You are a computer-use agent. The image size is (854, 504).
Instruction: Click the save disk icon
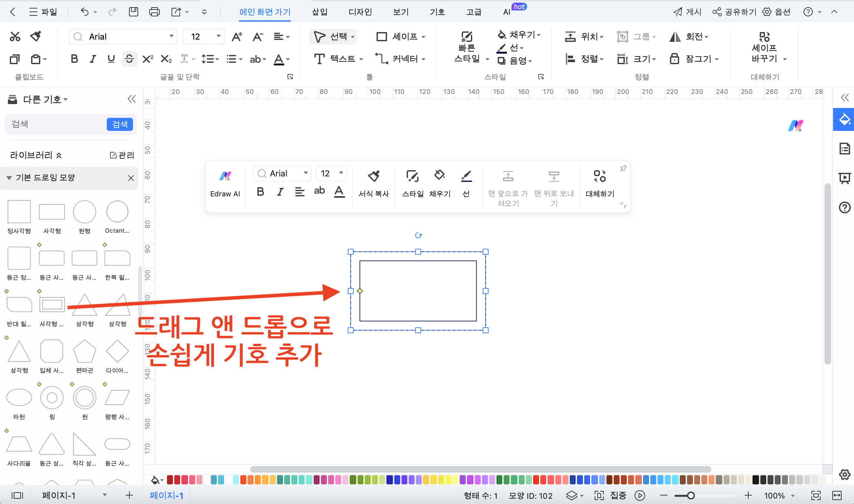(134, 12)
